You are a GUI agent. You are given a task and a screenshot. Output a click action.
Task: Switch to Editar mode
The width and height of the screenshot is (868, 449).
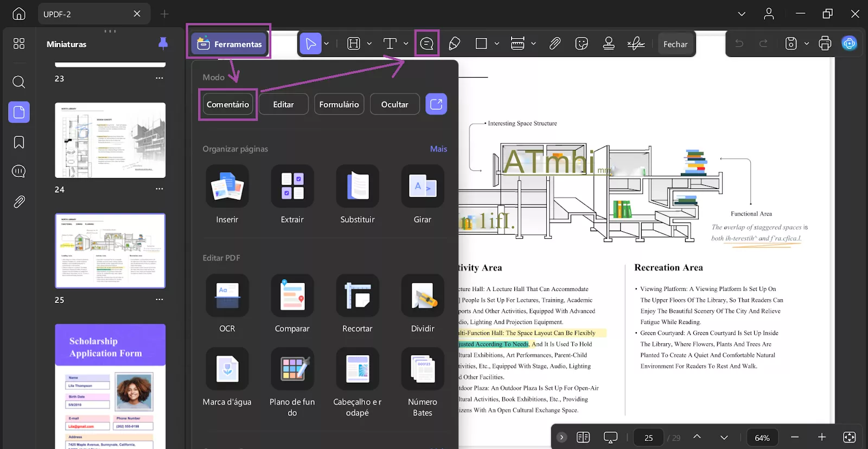coord(283,104)
